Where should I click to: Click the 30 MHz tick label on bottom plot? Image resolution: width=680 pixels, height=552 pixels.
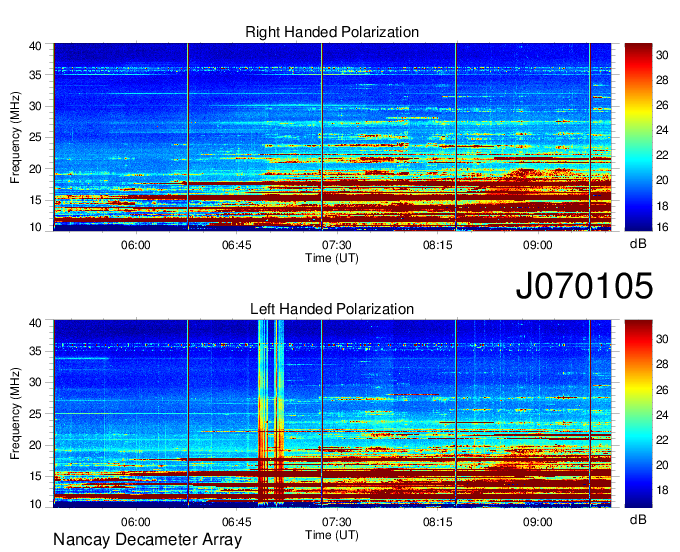[35, 382]
